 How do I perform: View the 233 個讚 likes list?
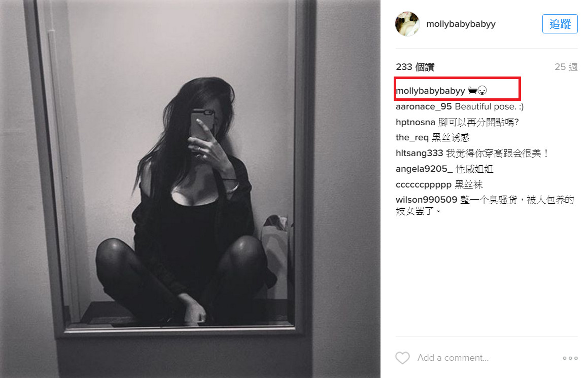point(415,67)
